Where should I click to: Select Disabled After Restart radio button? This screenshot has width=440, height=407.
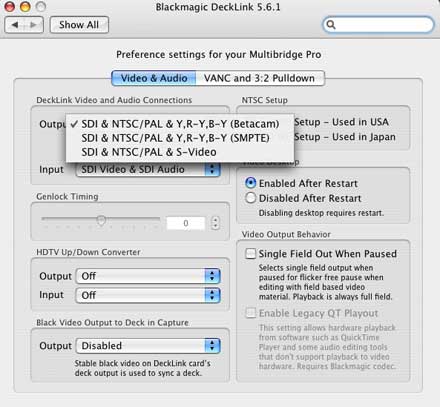click(251, 198)
